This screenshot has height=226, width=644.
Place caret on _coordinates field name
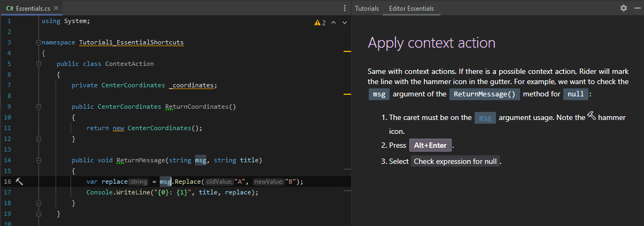(x=192, y=85)
